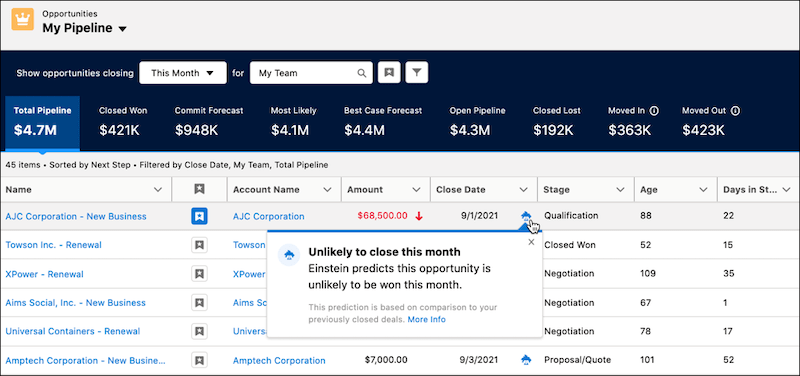Screen dimensions: 800x376
Task: Click the 9/3/2021 close date cell
Action: (480, 360)
